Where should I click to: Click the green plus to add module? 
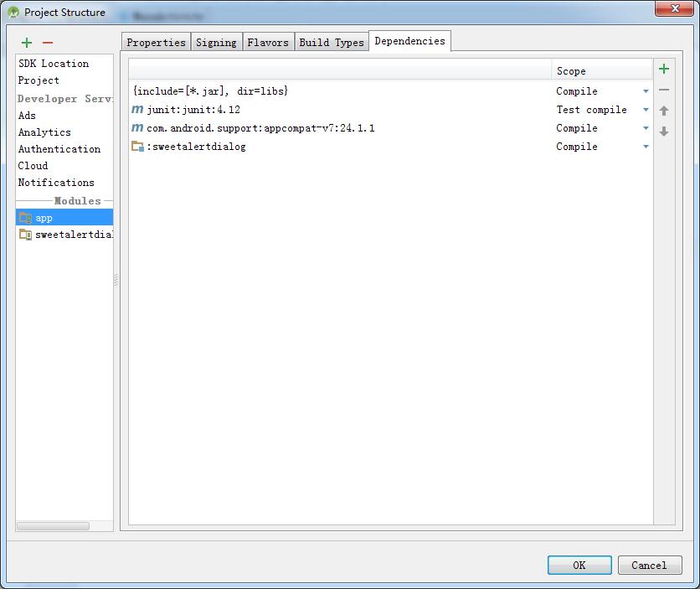pyautogui.click(x=27, y=43)
